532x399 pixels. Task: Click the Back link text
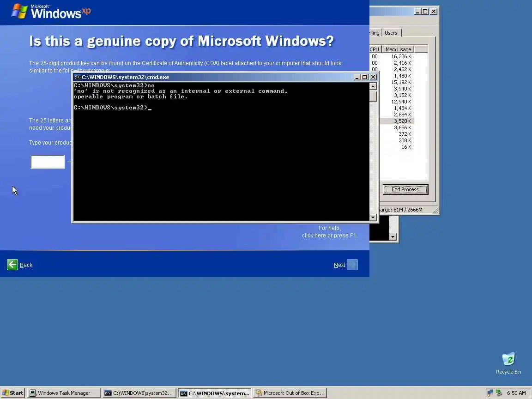(26, 265)
